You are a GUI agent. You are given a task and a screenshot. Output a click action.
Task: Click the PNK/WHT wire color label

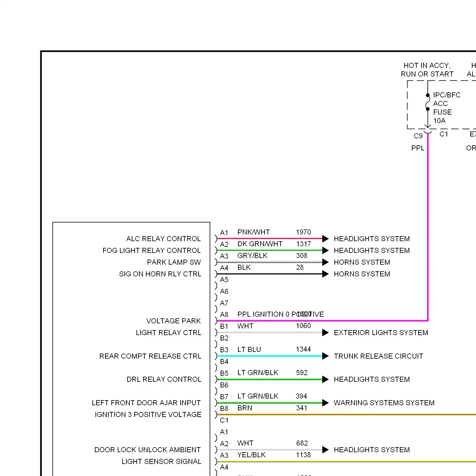[254, 232]
